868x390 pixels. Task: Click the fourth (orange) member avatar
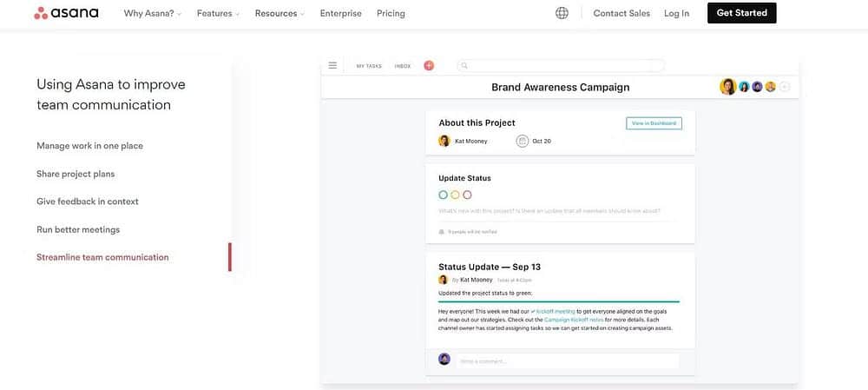771,87
